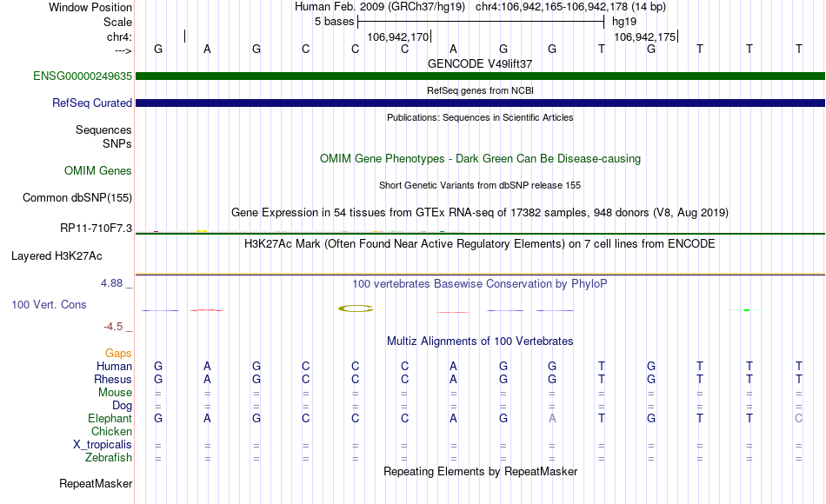The image size is (826, 504).
Task: Click the 4.88 upper scale value
Action: [x=111, y=283]
